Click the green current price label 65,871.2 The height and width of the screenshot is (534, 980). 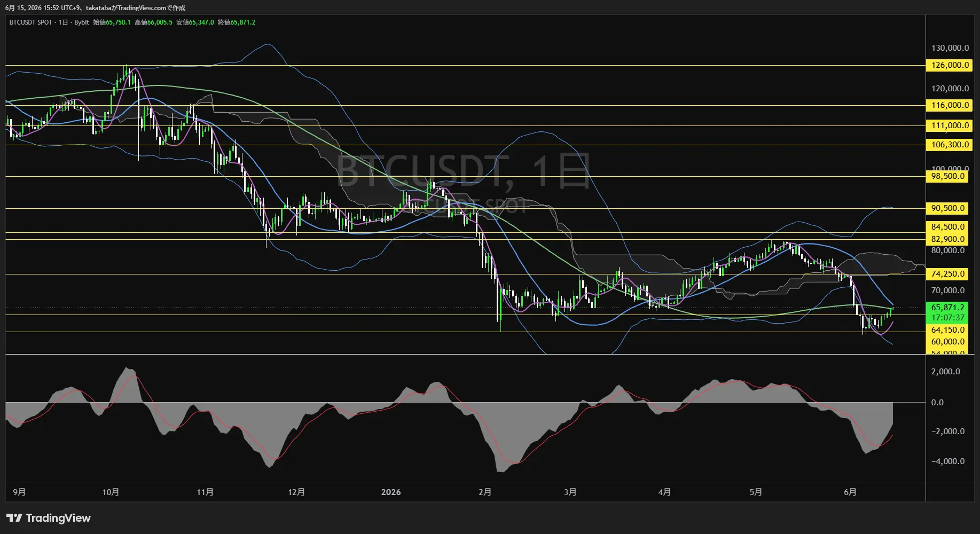pyautogui.click(x=948, y=308)
